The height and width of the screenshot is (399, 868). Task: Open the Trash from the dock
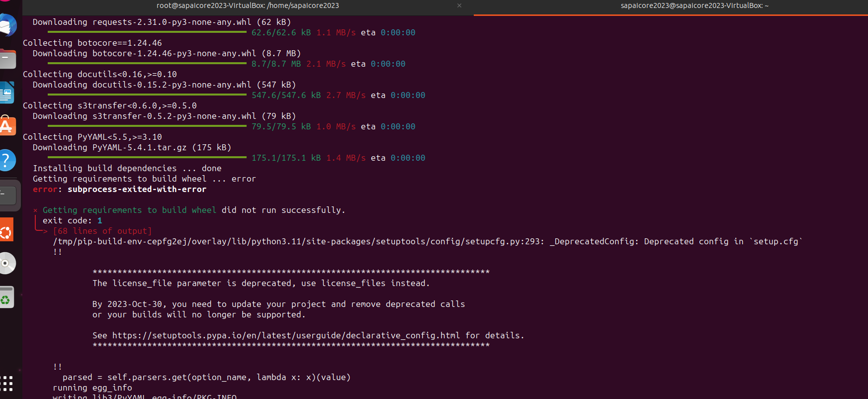[7, 298]
